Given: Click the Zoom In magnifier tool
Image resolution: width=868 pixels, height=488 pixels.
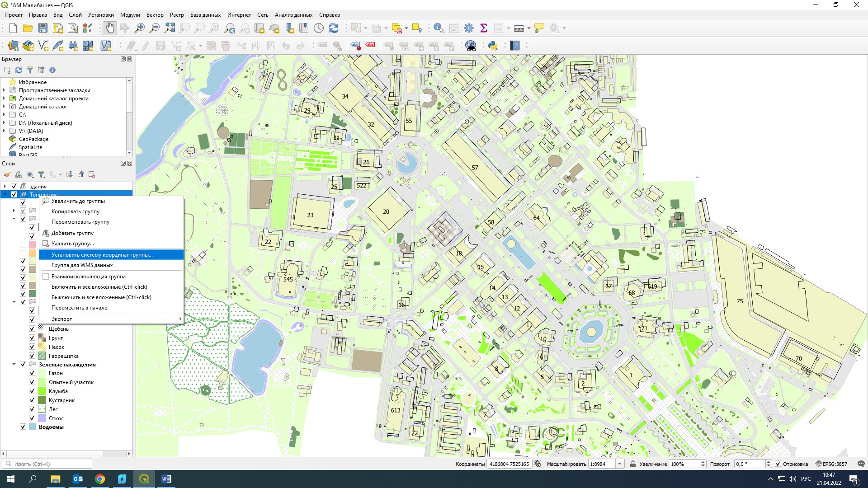Looking at the screenshot, I should (x=140, y=28).
